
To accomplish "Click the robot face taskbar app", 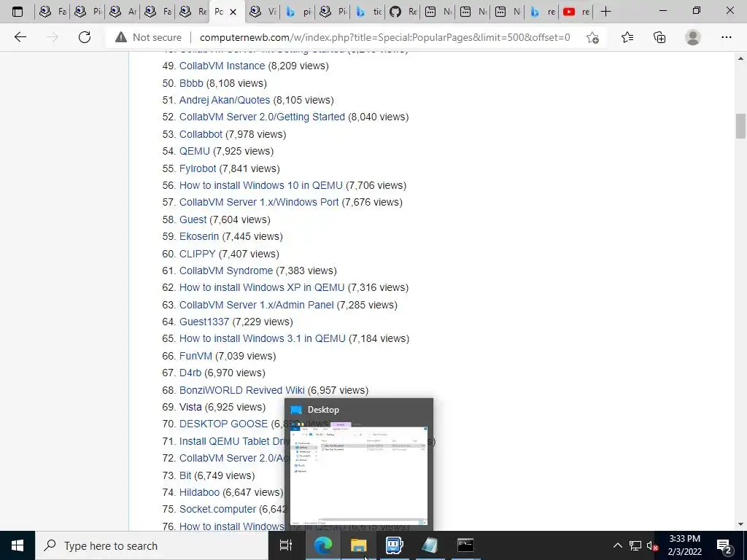I will point(394,545).
